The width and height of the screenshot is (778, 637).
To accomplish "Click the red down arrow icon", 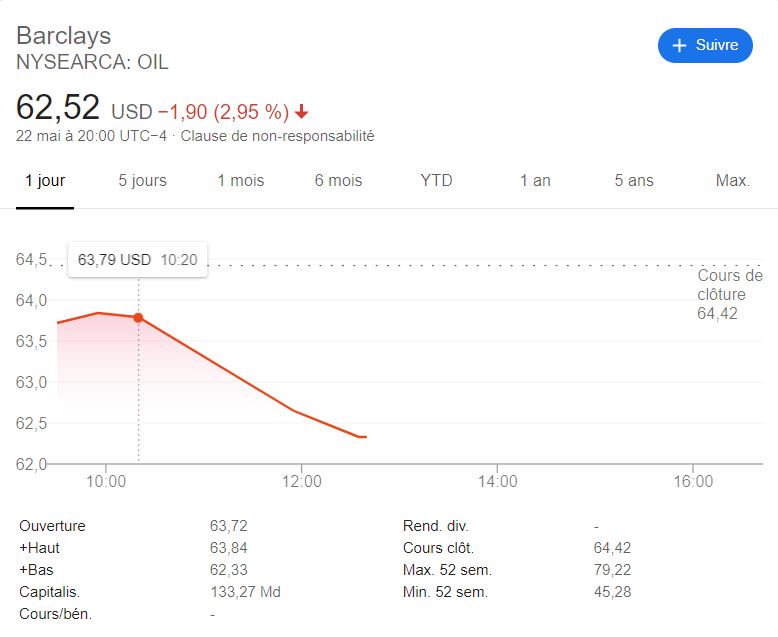I will click(x=301, y=112).
